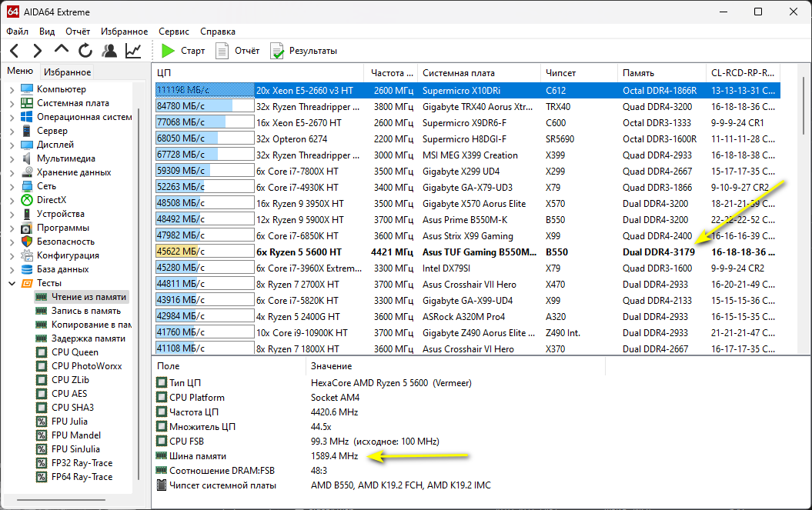Select the База данных icon

(x=27, y=269)
